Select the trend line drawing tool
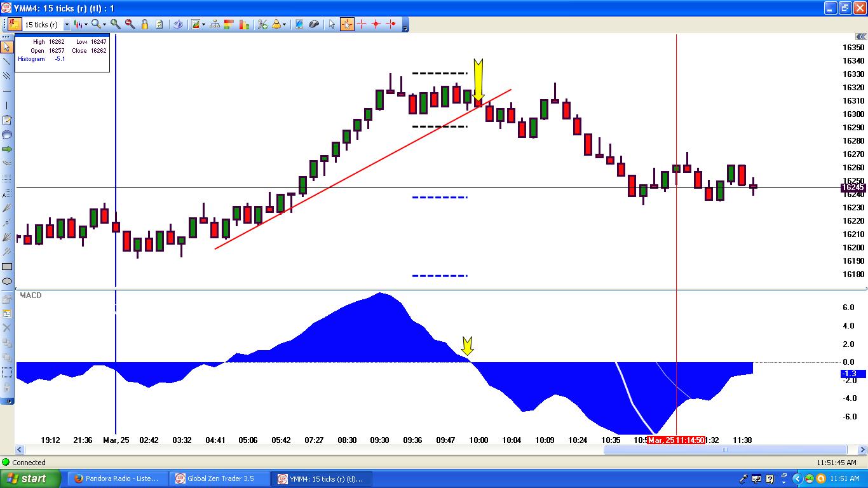Viewport: 868px width, 488px height. pyautogui.click(x=7, y=62)
